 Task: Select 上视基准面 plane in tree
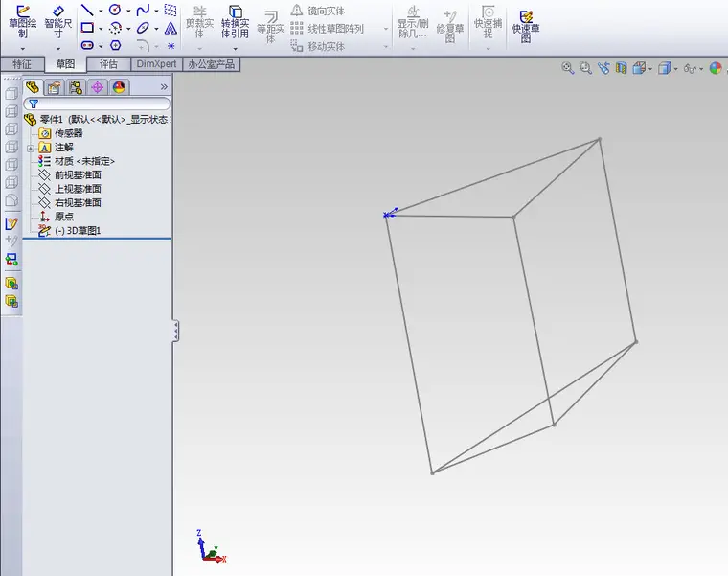70,189
